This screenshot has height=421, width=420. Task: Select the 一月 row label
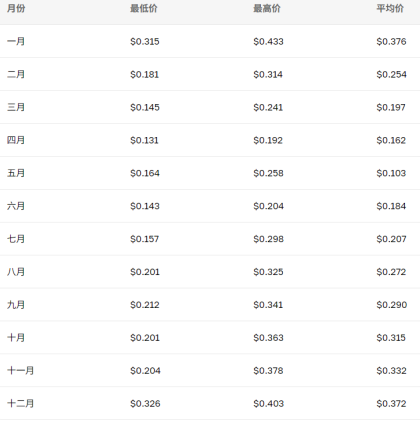tap(16, 41)
